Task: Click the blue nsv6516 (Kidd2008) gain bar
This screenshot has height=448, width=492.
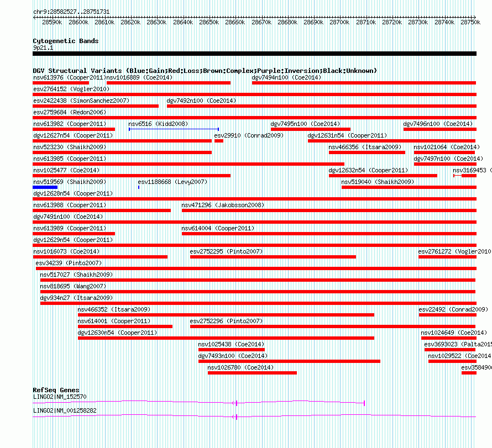Action: (174, 129)
